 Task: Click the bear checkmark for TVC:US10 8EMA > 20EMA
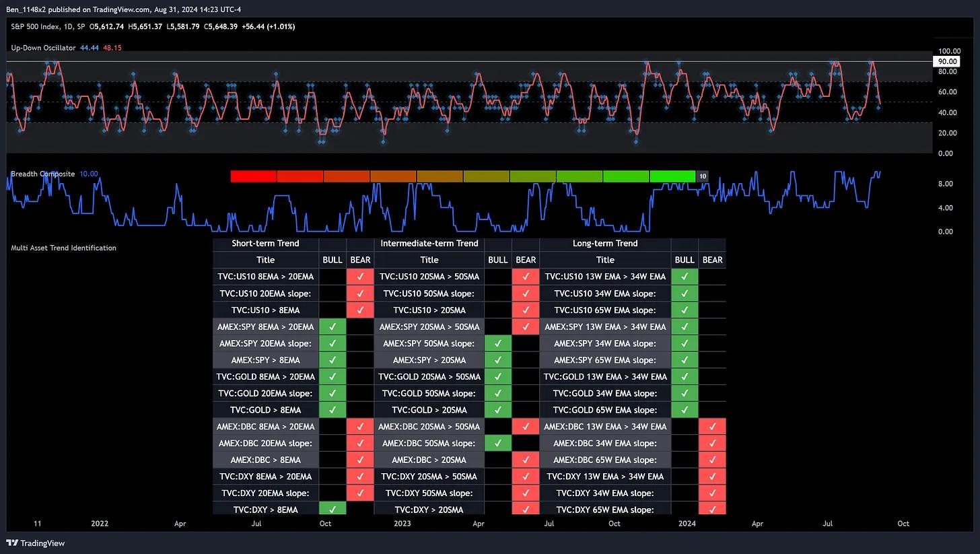tap(360, 277)
